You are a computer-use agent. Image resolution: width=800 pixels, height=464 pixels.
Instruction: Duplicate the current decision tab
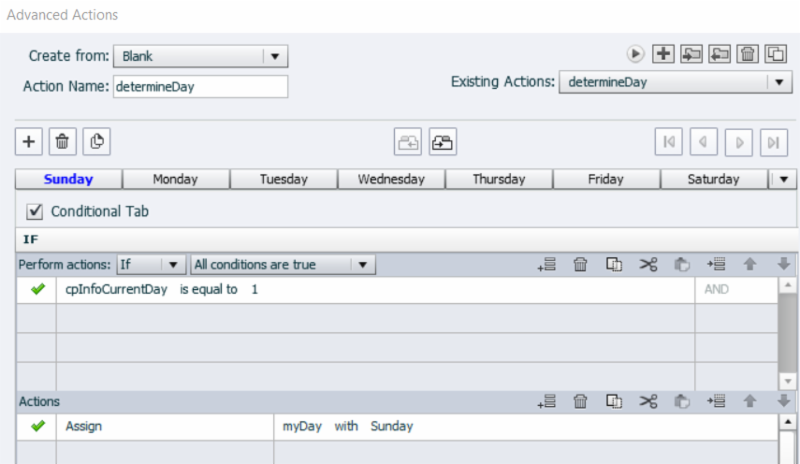(x=96, y=142)
